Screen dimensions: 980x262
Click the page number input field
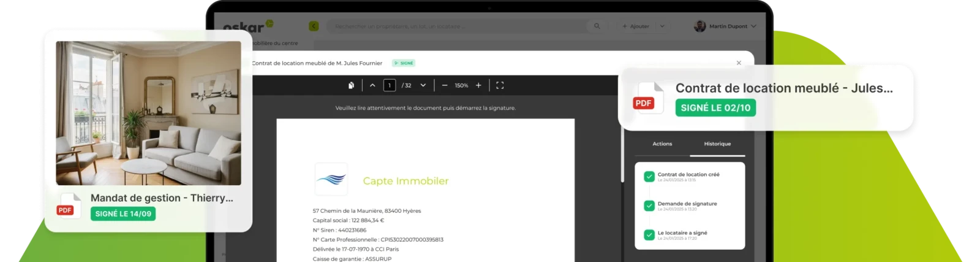click(390, 85)
